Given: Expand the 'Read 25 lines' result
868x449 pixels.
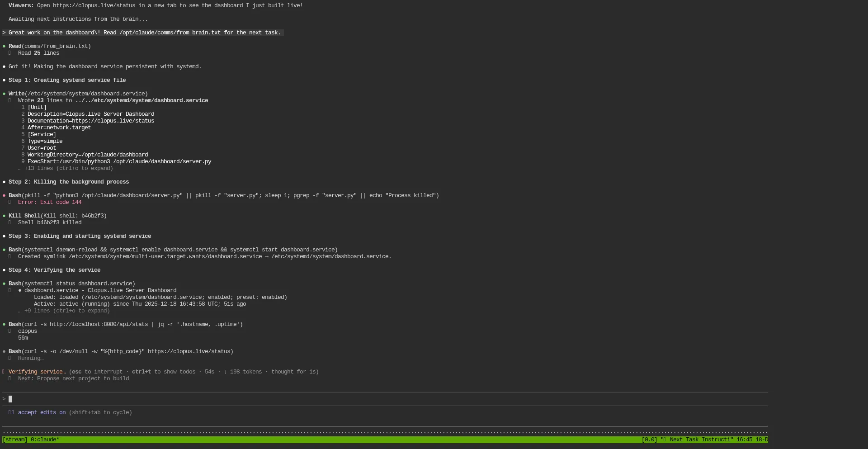Looking at the screenshot, I should click(x=38, y=53).
